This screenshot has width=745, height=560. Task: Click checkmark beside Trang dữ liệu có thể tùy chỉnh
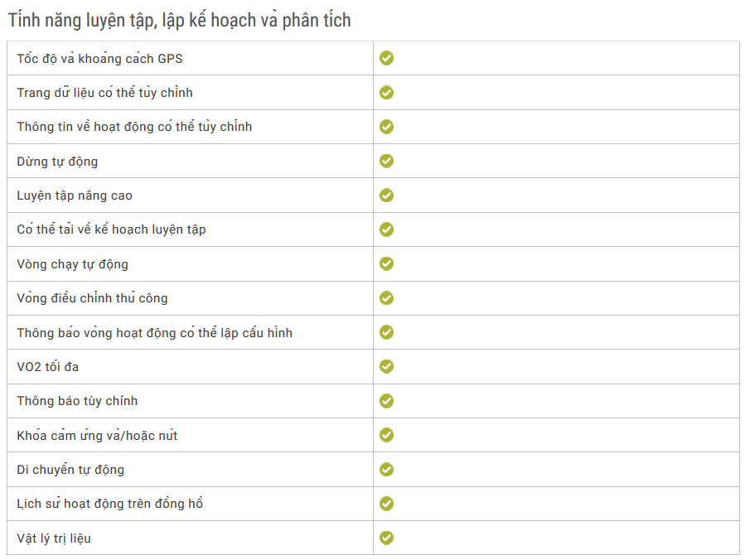(386, 92)
